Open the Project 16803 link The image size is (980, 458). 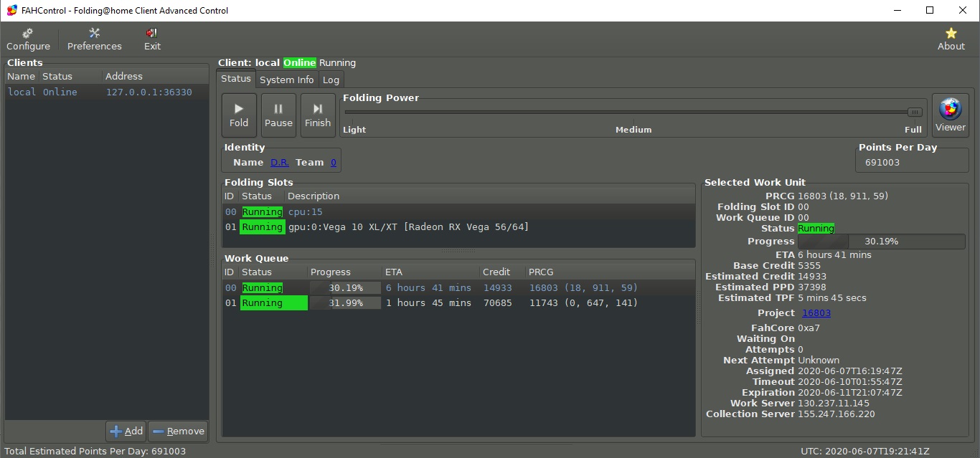(816, 313)
